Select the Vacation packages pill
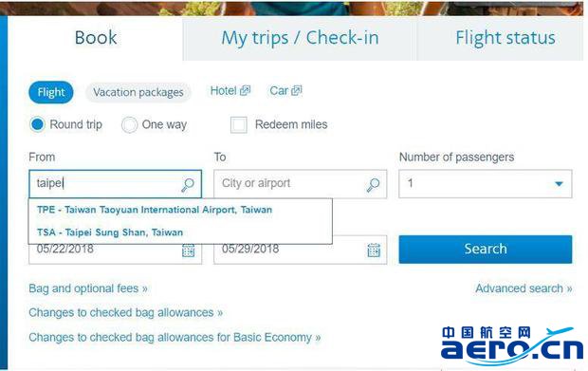This screenshot has width=588, height=371. 138,92
